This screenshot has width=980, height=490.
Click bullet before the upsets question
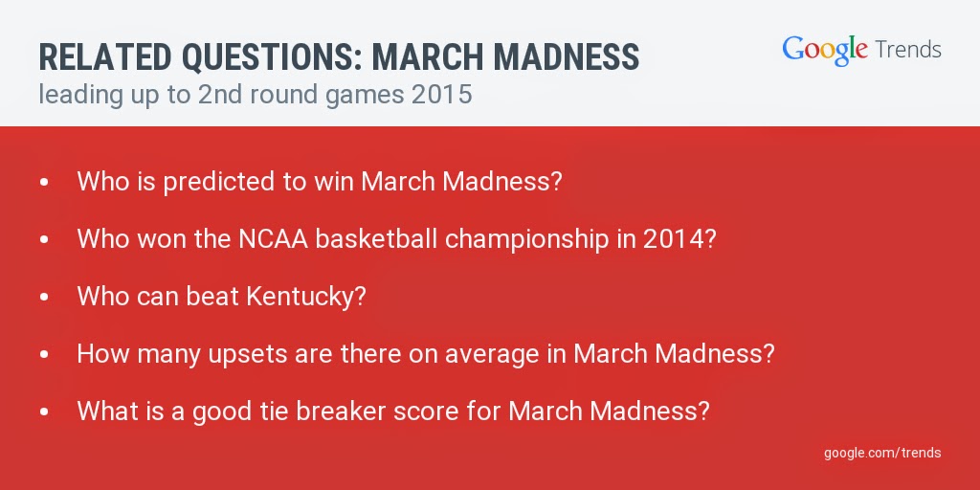45,354
